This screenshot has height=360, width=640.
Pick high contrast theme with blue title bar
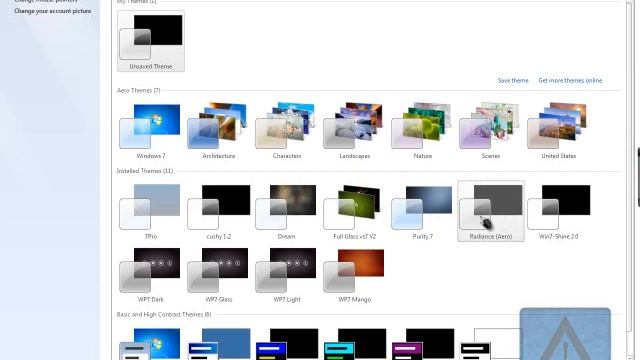click(x=287, y=344)
